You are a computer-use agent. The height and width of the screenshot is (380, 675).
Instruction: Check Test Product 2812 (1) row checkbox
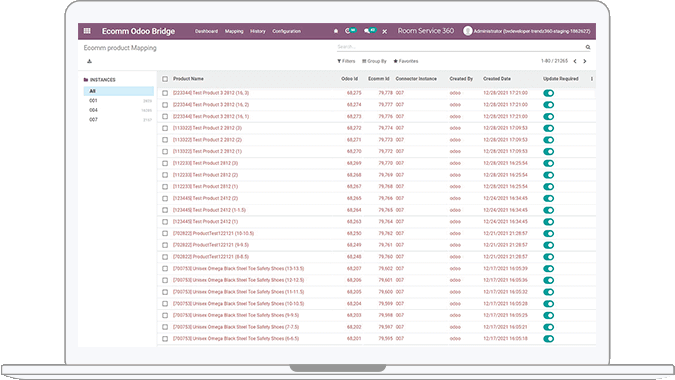[x=165, y=187]
